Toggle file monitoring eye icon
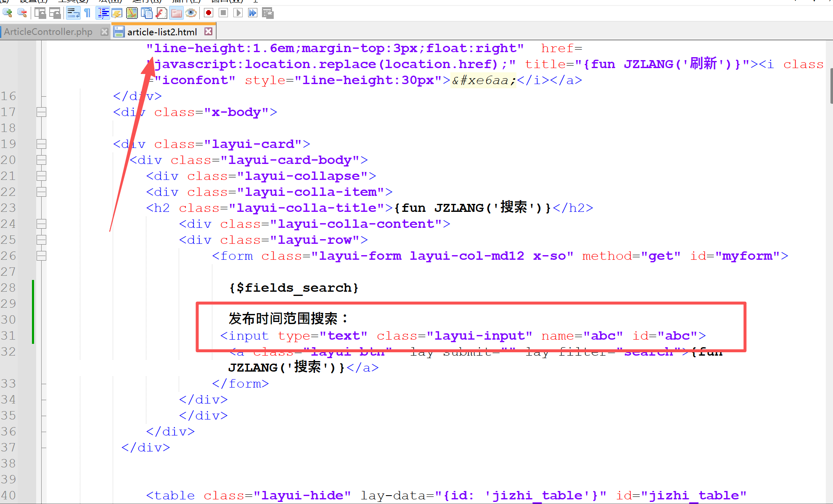The image size is (833, 504). click(x=191, y=13)
